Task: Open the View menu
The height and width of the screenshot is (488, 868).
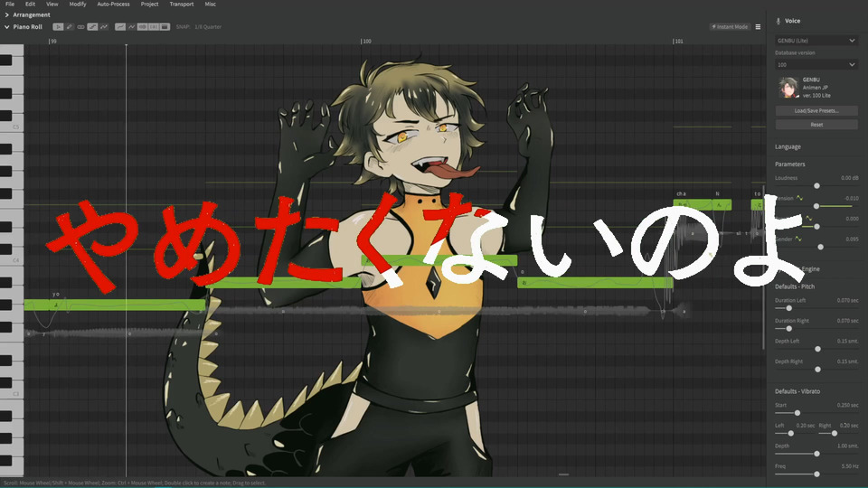Action: 52,4
